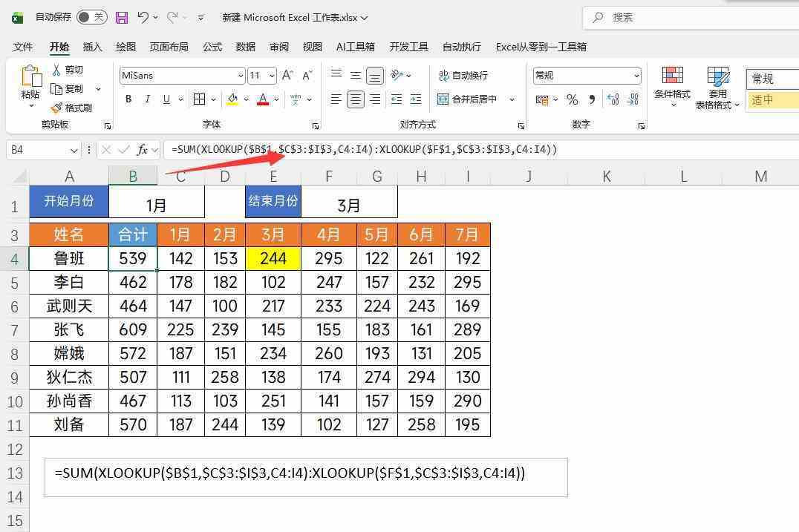Expand the Name Box dropdown arrow
Viewport: 799px width, 532px height.
[x=74, y=150]
